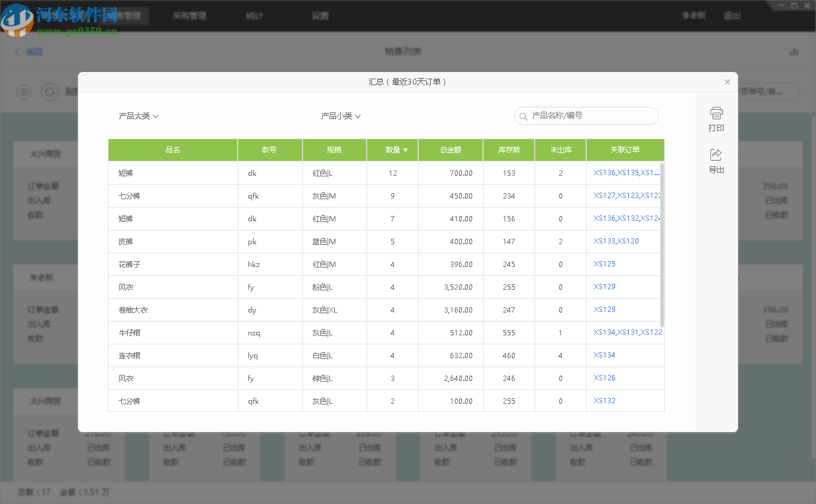Close the 汇总 summary dialog
This screenshot has height=504, width=816.
click(x=727, y=82)
